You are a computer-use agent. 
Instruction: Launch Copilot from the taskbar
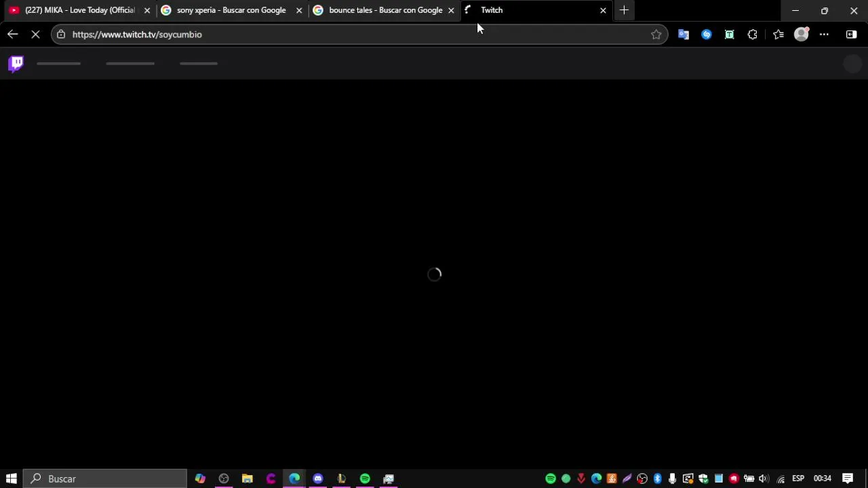pos(200,479)
